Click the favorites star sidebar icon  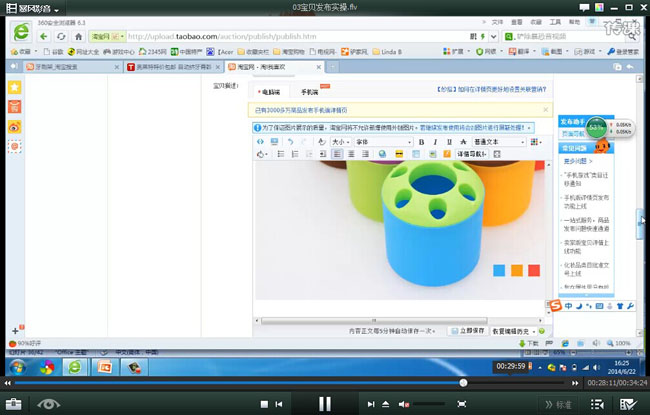[x=15, y=87]
